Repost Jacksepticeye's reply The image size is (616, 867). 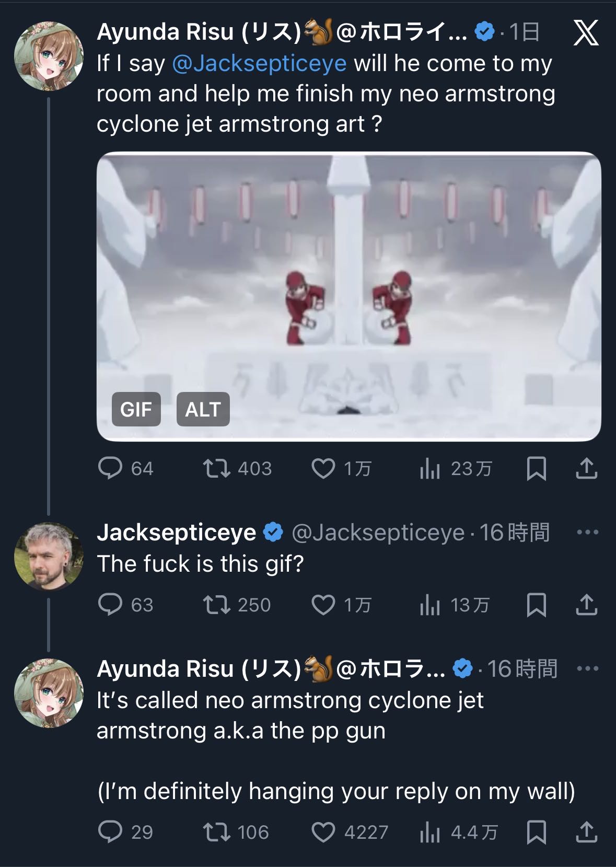pyautogui.click(x=217, y=605)
